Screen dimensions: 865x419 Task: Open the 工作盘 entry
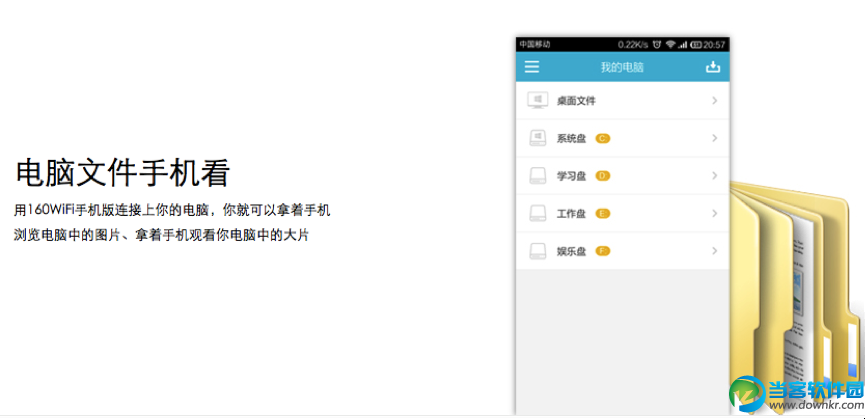point(622,213)
